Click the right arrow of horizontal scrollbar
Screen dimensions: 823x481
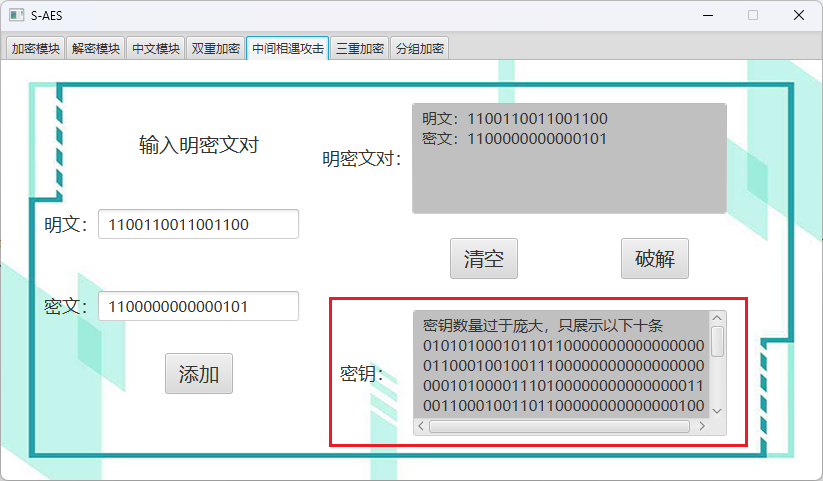pos(702,427)
